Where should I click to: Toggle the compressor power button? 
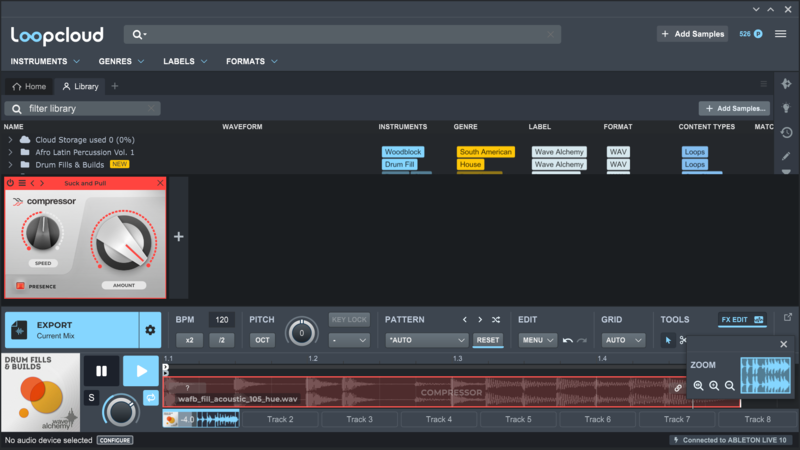pos(11,183)
